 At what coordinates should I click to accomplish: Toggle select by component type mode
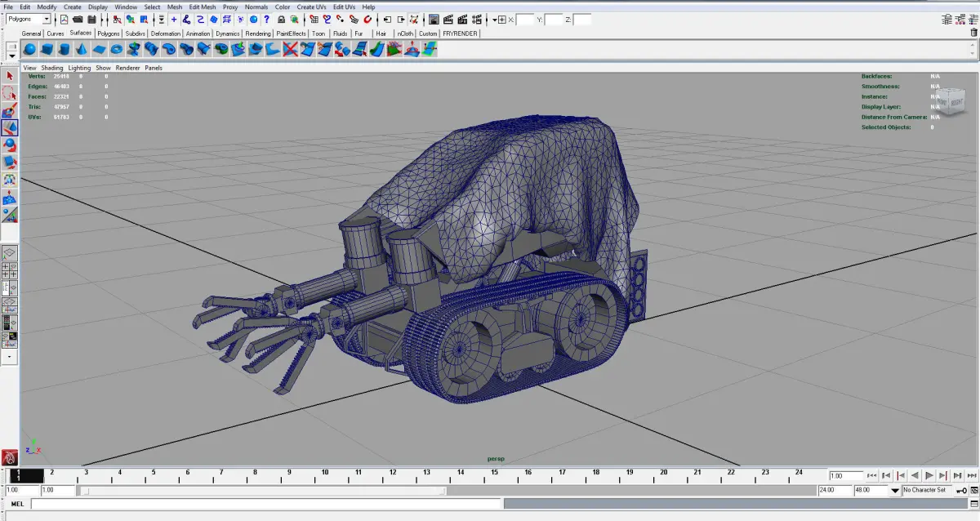tap(144, 19)
